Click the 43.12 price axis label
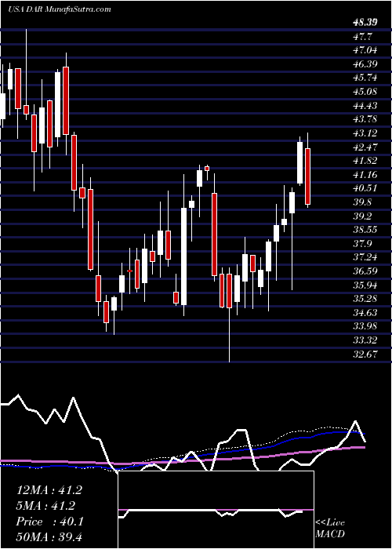392x549 pixels. [x=365, y=133]
